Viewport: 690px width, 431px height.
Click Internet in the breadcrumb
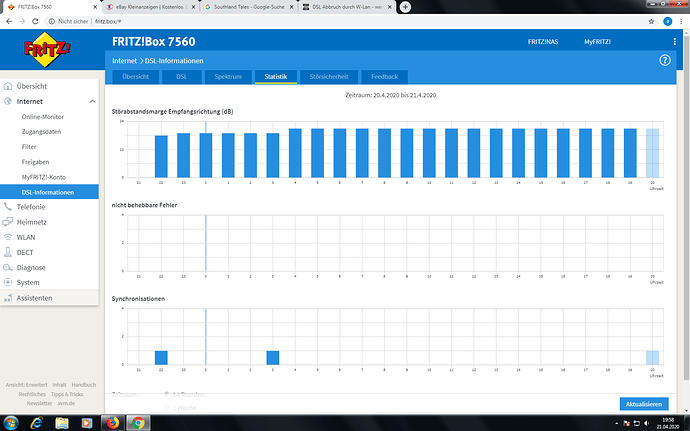click(x=125, y=61)
